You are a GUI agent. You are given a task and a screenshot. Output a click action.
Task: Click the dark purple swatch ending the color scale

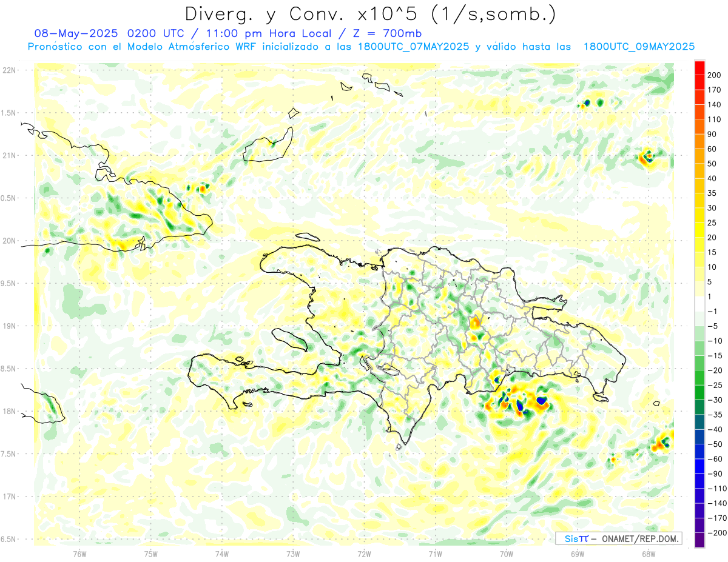[x=699, y=540]
